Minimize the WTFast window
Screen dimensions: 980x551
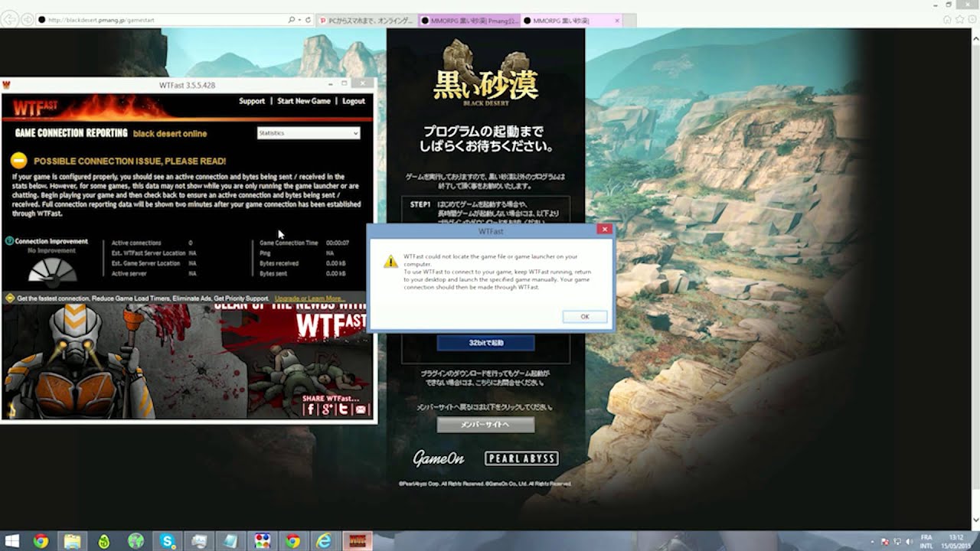tap(332, 84)
